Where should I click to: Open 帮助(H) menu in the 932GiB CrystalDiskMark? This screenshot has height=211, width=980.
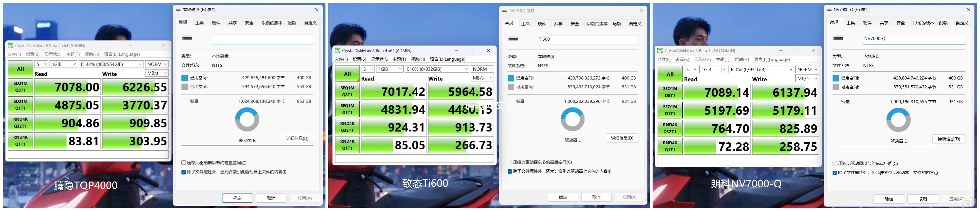[418, 59]
